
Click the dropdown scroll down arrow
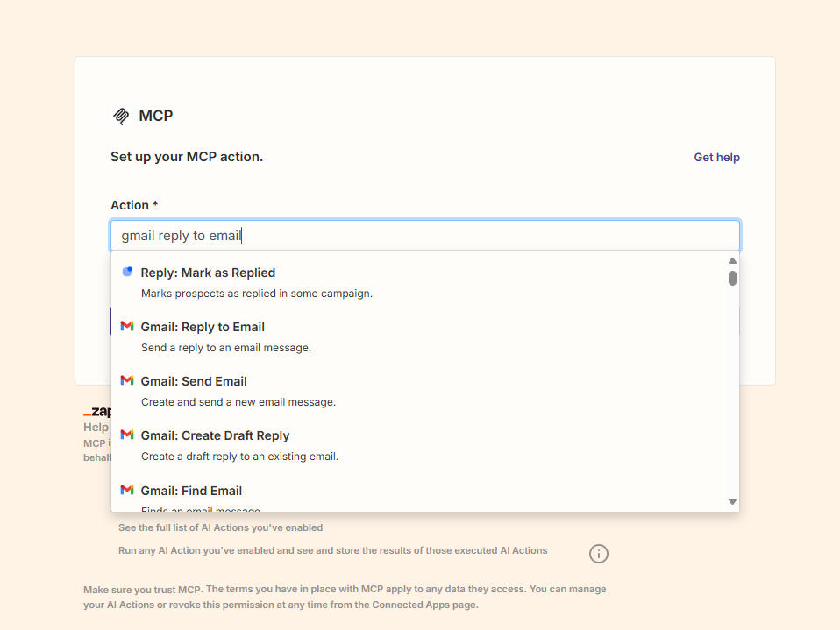point(732,501)
